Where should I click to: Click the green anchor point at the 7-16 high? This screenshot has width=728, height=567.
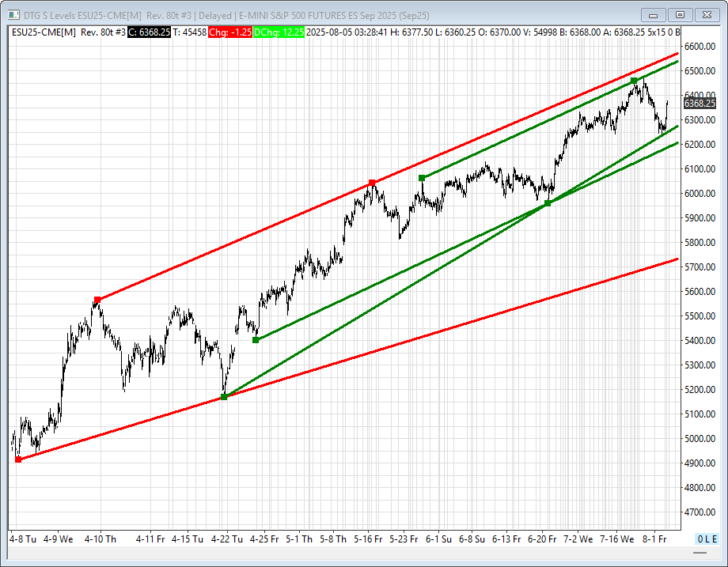click(x=634, y=81)
